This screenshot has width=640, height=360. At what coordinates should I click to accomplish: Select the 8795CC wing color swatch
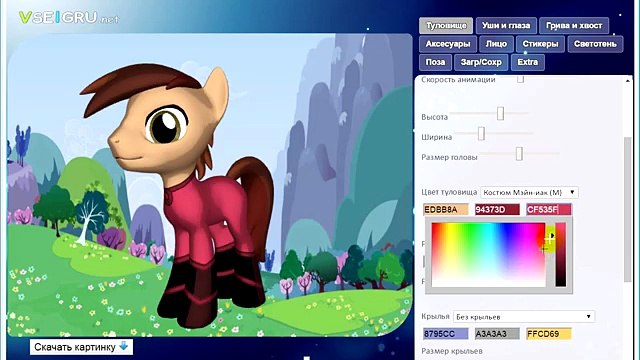(446, 334)
